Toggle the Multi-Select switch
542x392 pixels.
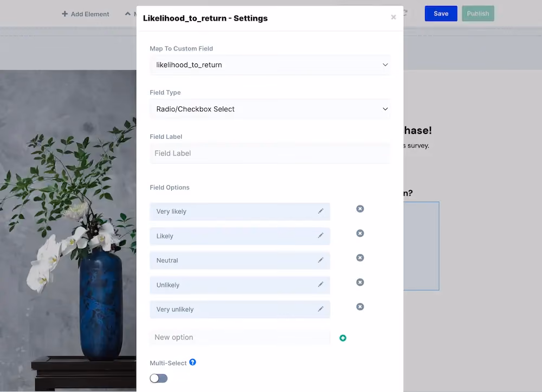coord(159,378)
